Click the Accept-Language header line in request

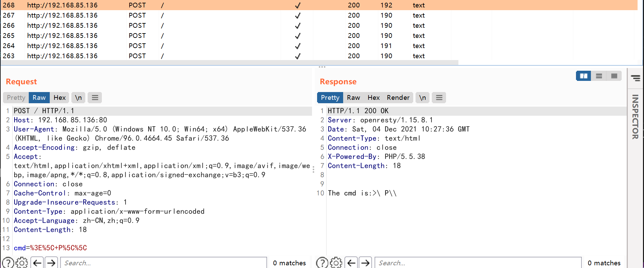[x=76, y=220]
